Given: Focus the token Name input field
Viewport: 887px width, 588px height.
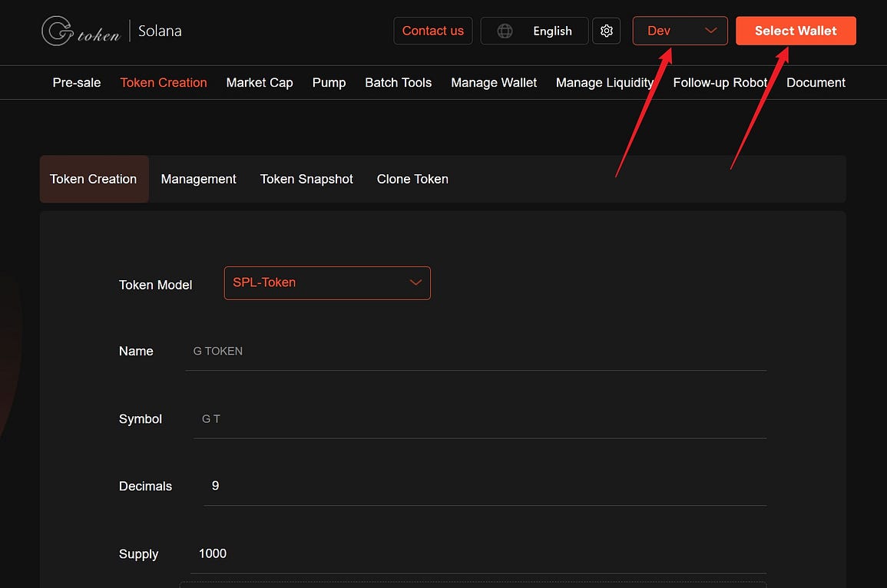Looking at the screenshot, I should 476,352.
